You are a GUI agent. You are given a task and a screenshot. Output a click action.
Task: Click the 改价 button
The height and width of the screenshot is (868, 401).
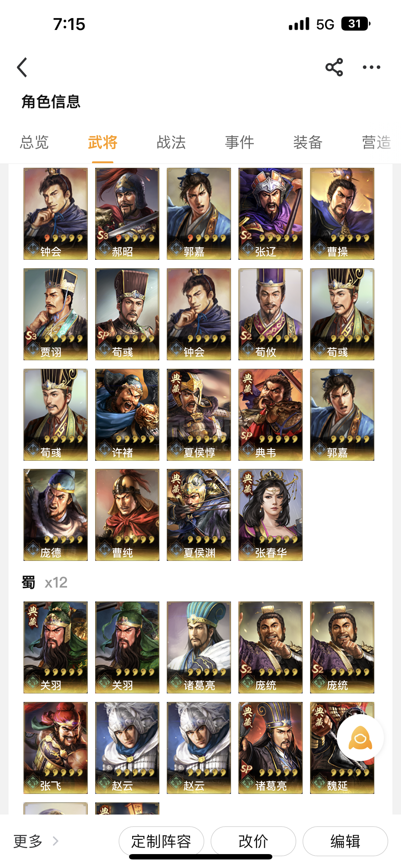(x=253, y=841)
